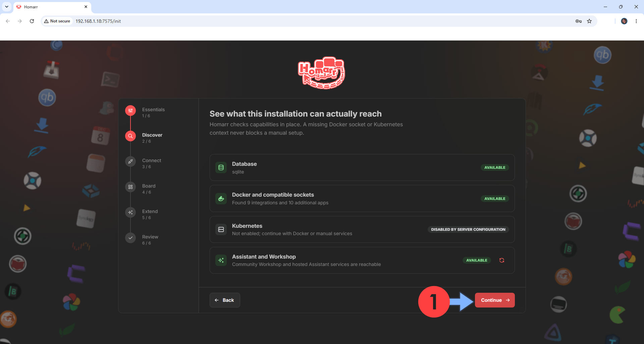
Task: Click the Kubernetes card icon
Action: pyautogui.click(x=221, y=229)
